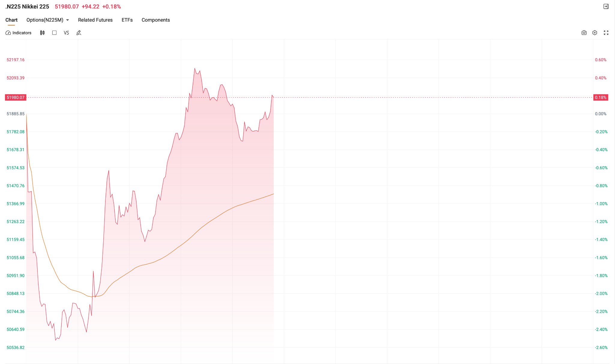Enter fullscreen chart view

pyautogui.click(x=606, y=33)
